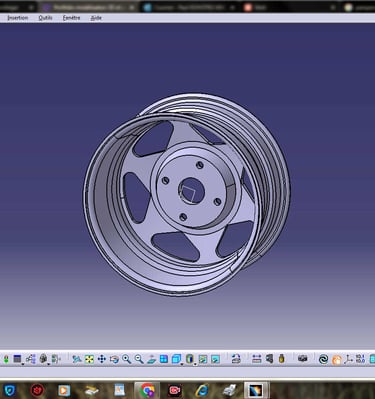Viewport: 375px width, 399px height.
Task: Launch Internet Explorer from the taskbar
Action: [202, 390]
